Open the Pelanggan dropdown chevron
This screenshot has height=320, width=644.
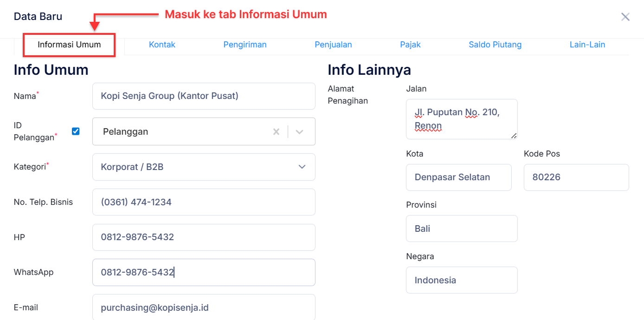coord(300,131)
